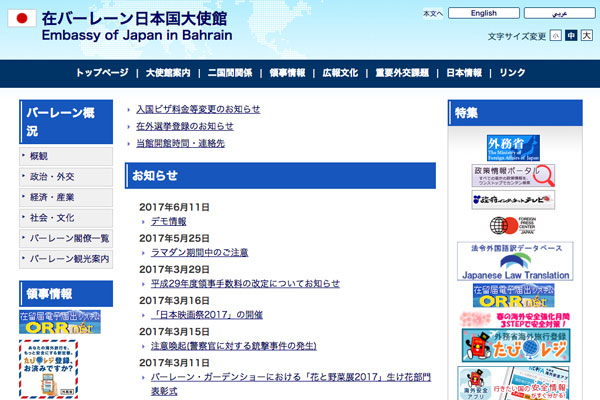Click the Japanese flag logo
The width and height of the screenshot is (600, 400).
22,18
